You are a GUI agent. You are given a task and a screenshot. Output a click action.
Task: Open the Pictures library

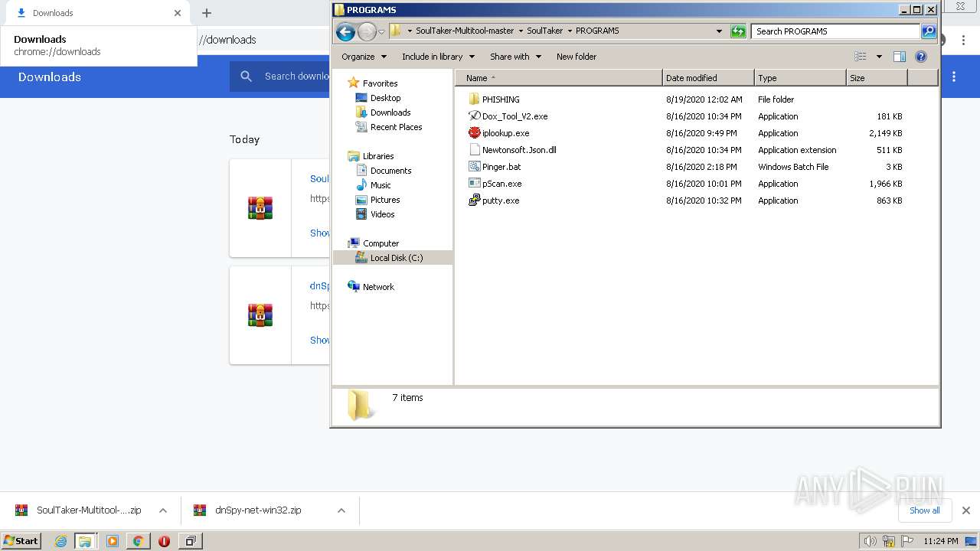coord(385,200)
